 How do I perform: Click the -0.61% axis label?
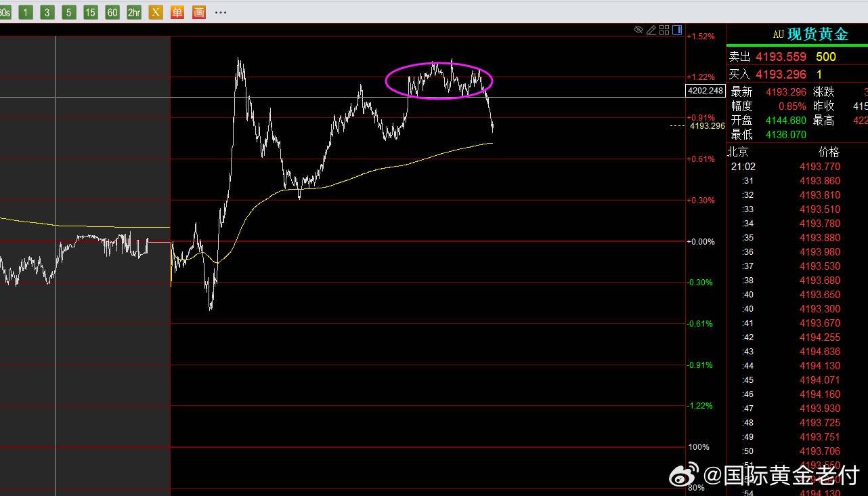701,324
